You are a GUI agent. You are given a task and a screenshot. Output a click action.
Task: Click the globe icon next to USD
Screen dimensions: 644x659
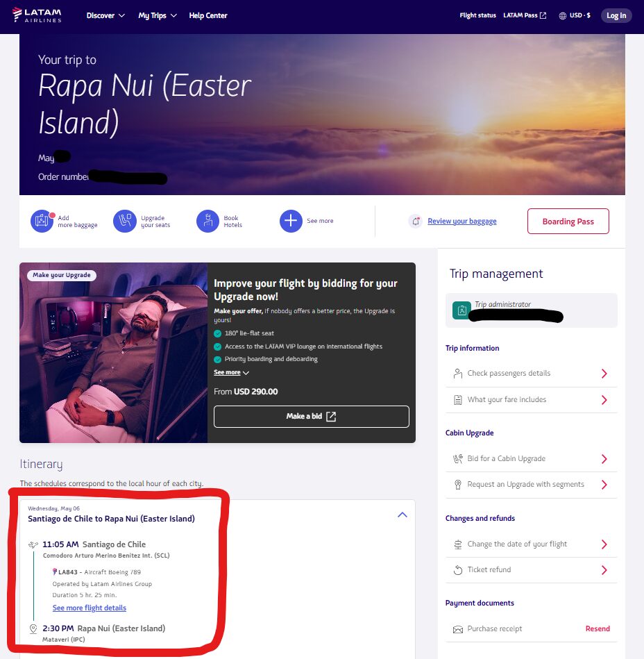tap(563, 15)
